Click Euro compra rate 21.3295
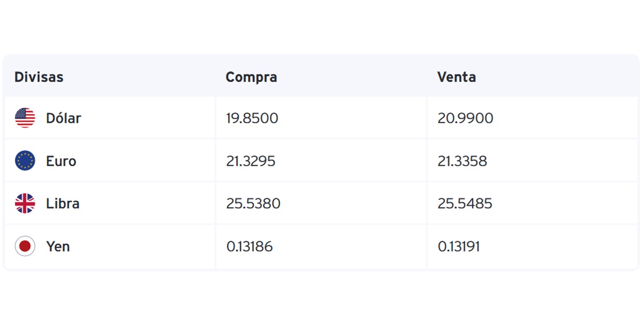The height and width of the screenshot is (321, 644). coord(251,161)
